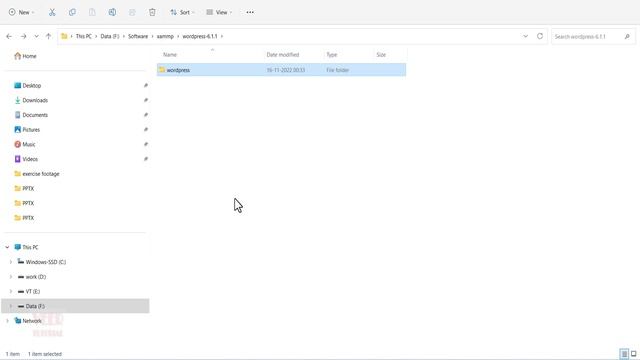Expand address bar history dropdown
This screenshot has width=640, height=360.
coord(525,36)
